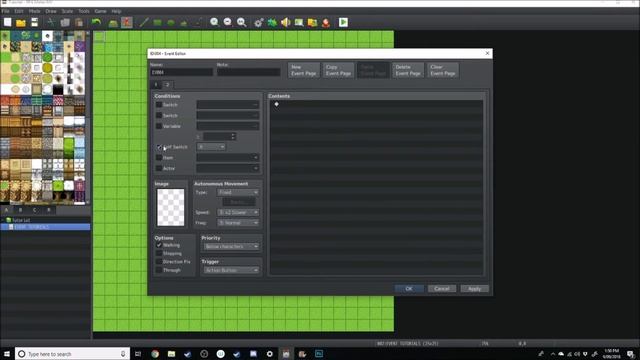This screenshot has width=640, height=360.
Task: Open the Actor condition dropdown
Action: [228, 168]
